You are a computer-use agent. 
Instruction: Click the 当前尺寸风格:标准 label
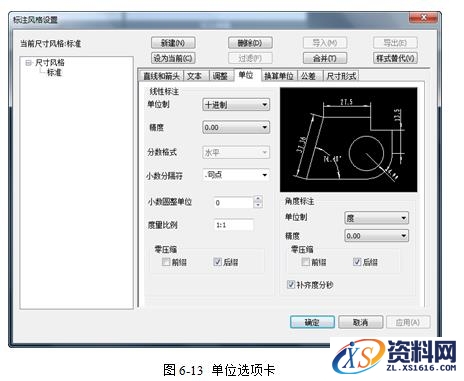pos(51,44)
